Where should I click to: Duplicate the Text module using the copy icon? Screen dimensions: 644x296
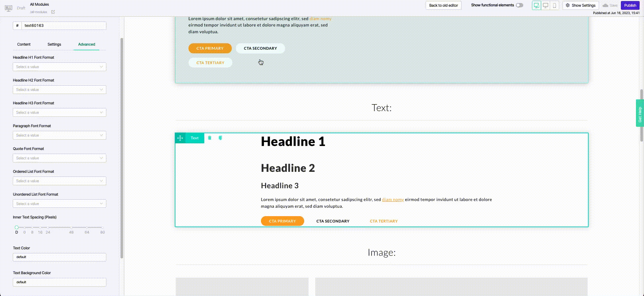pos(220,138)
